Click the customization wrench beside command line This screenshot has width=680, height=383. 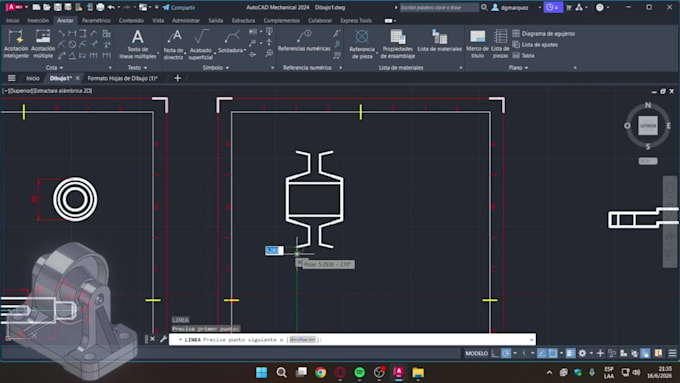tap(163, 339)
